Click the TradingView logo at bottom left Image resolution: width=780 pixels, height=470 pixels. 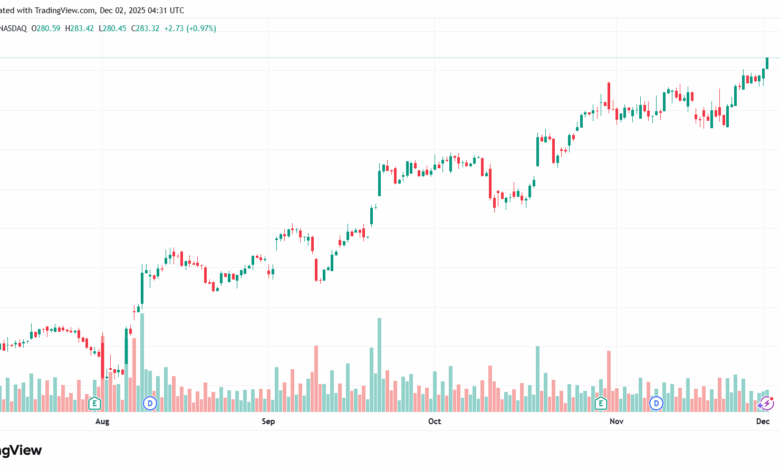[x=20, y=450]
